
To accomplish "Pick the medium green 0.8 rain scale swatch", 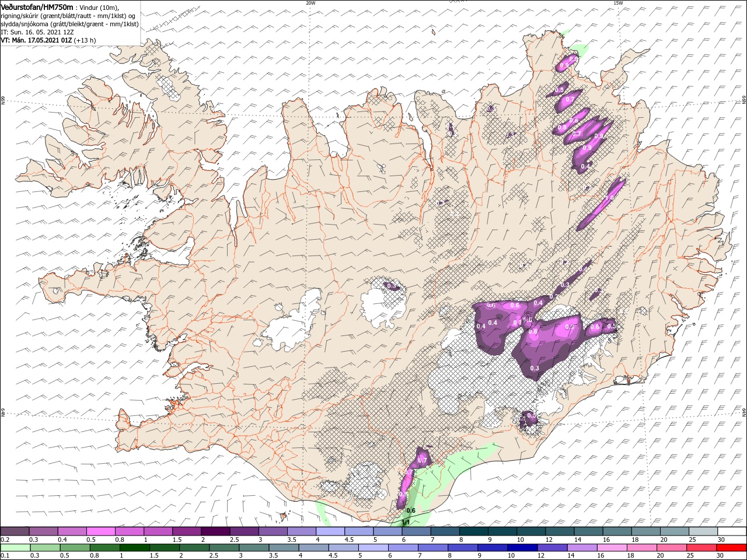I will pyautogui.click(x=104, y=548).
